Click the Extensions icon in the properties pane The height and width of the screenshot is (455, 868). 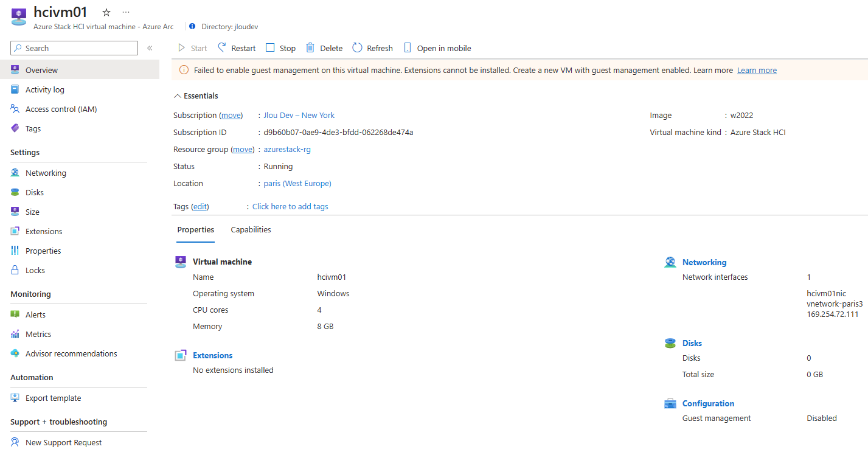(x=181, y=356)
